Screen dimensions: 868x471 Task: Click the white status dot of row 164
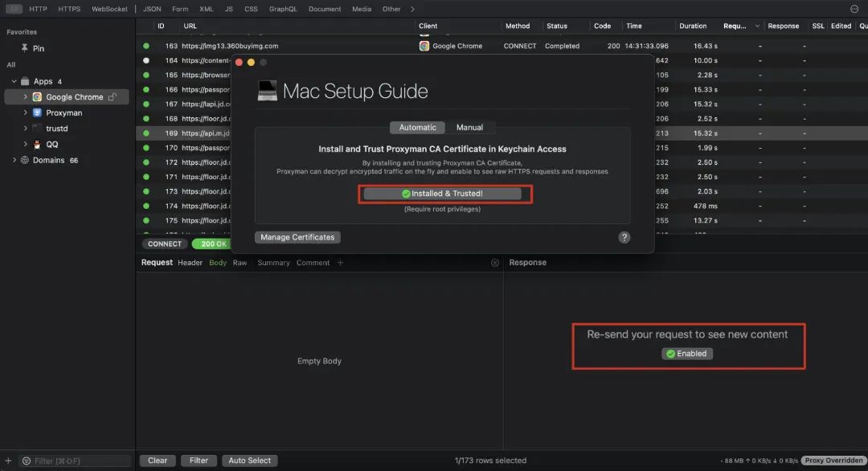tap(146, 60)
